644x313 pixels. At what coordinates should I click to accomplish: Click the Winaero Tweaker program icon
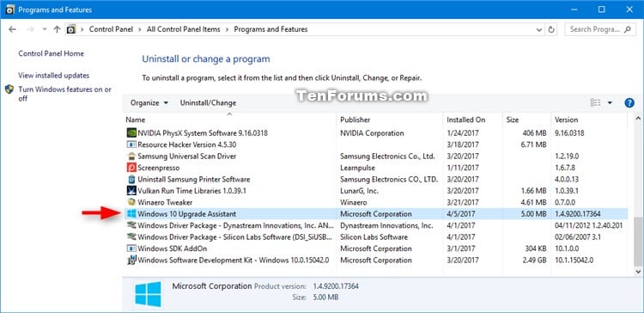[131, 202]
